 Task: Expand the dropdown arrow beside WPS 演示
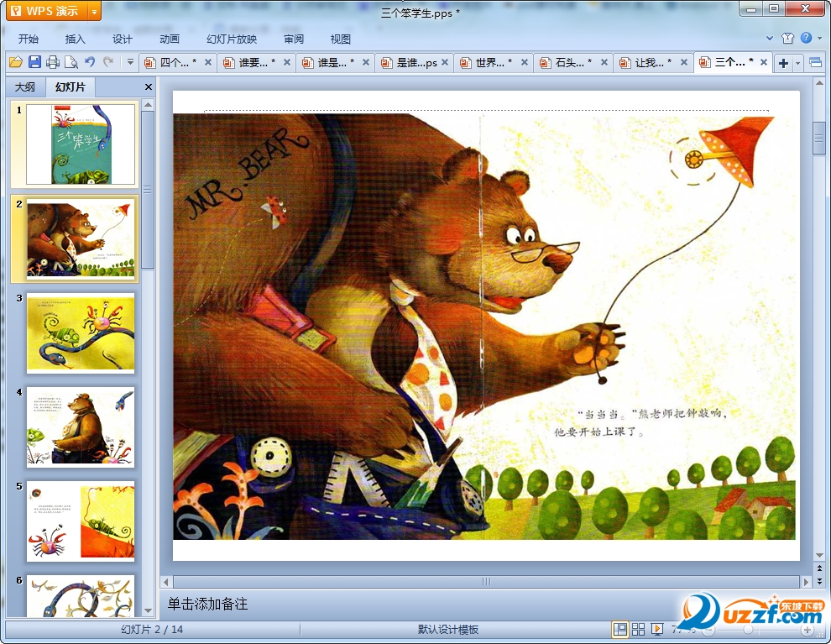[94, 11]
